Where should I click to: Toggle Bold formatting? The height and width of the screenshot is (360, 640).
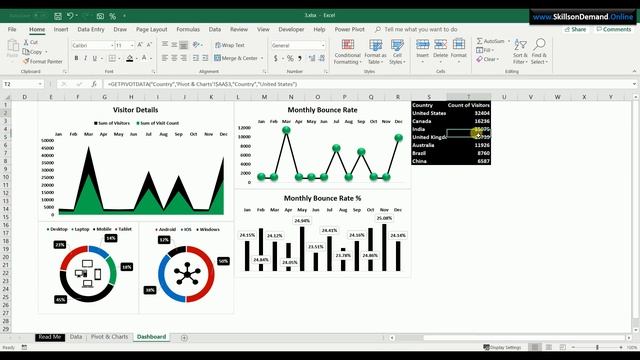[x=76, y=58]
